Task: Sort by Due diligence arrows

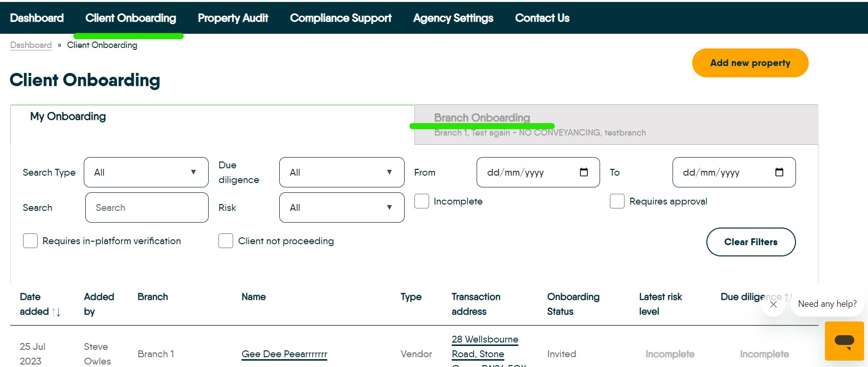Action: pyautogui.click(x=788, y=297)
